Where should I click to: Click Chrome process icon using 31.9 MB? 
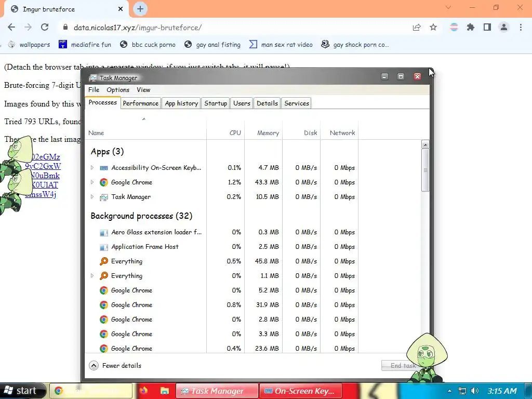pos(104,305)
